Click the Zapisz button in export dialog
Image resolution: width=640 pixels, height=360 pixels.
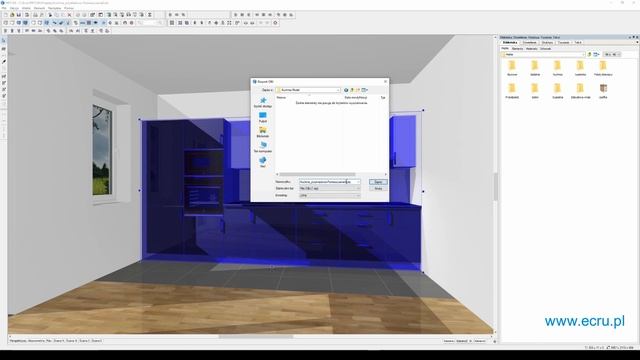(x=378, y=182)
